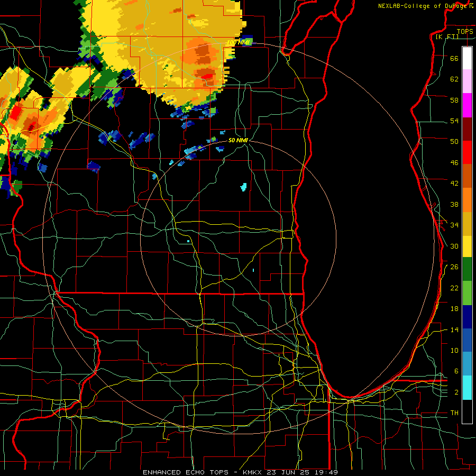Viewport: 476px width, 476px height.
Task: Click the "ENHANCED ECHO TOPS" caption text
Action: point(186,472)
